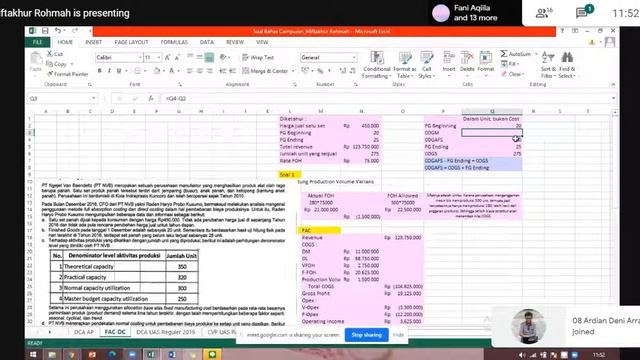
Task: Click the Clear eraser icon
Action: point(504,74)
